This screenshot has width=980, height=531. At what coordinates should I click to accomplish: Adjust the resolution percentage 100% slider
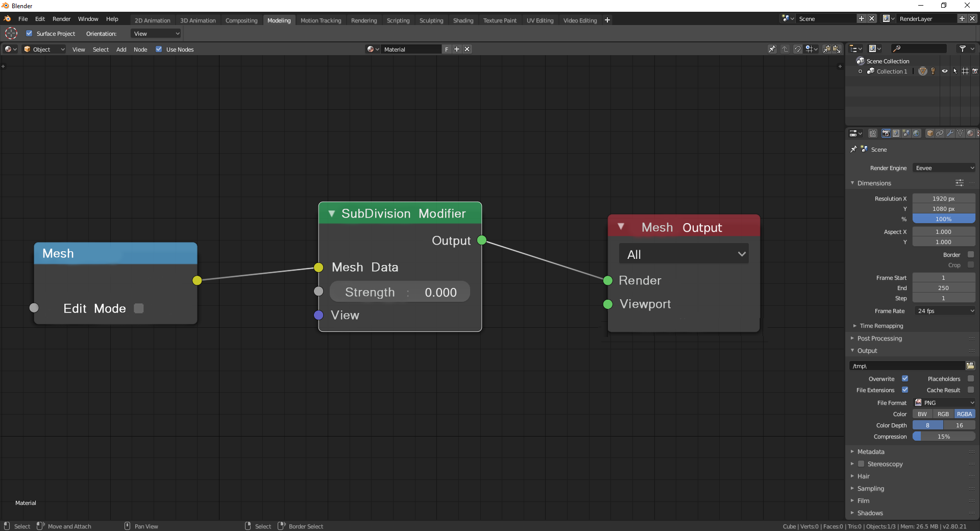click(x=944, y=219)
